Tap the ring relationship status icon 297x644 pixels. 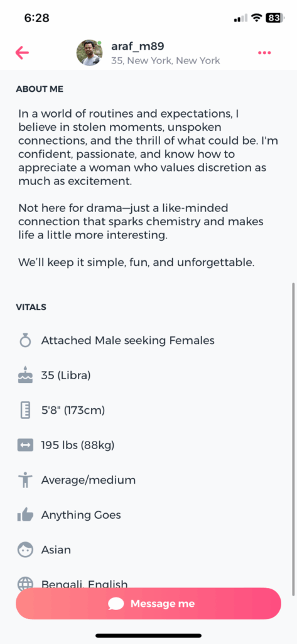pos(26,340)
